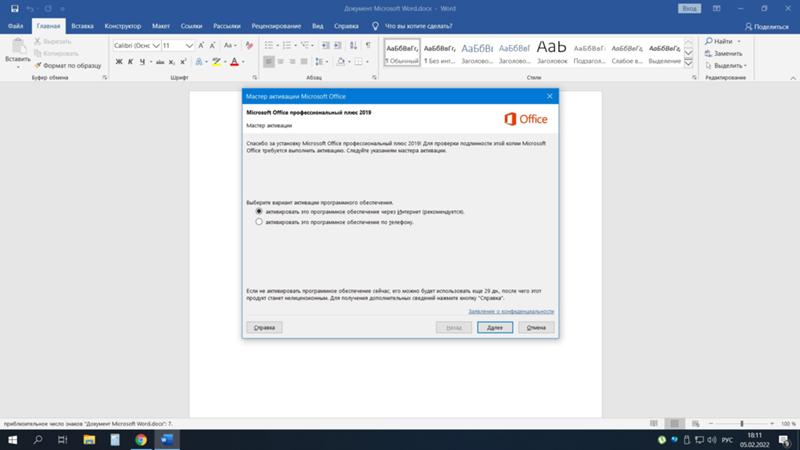The width and height of the screenshot is (800, 450).
Task: Open File Explorer from the taskbar
Action: click(x=89, y=440)
